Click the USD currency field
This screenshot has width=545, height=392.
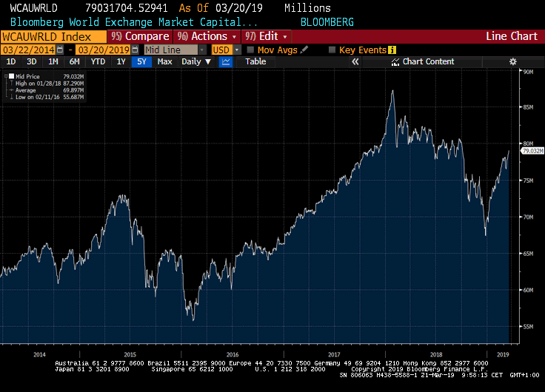point(221,50)
